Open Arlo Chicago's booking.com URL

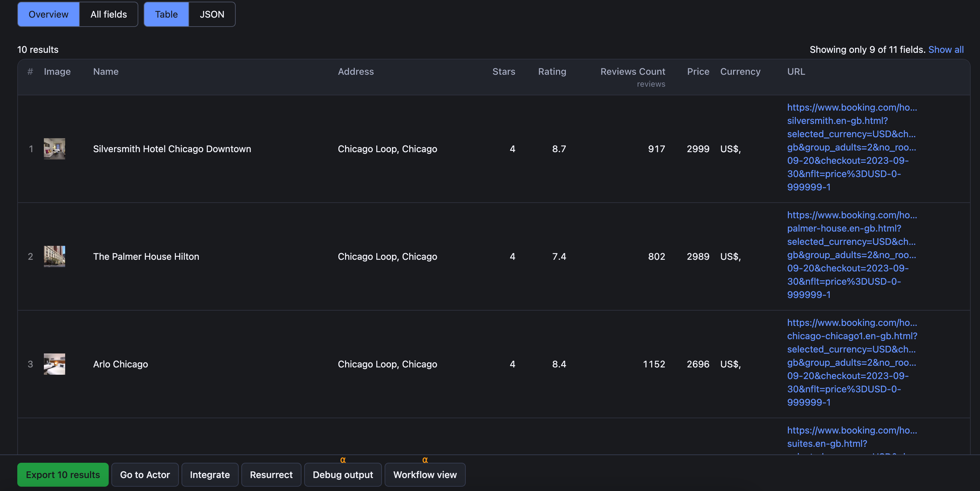point(851,362)
